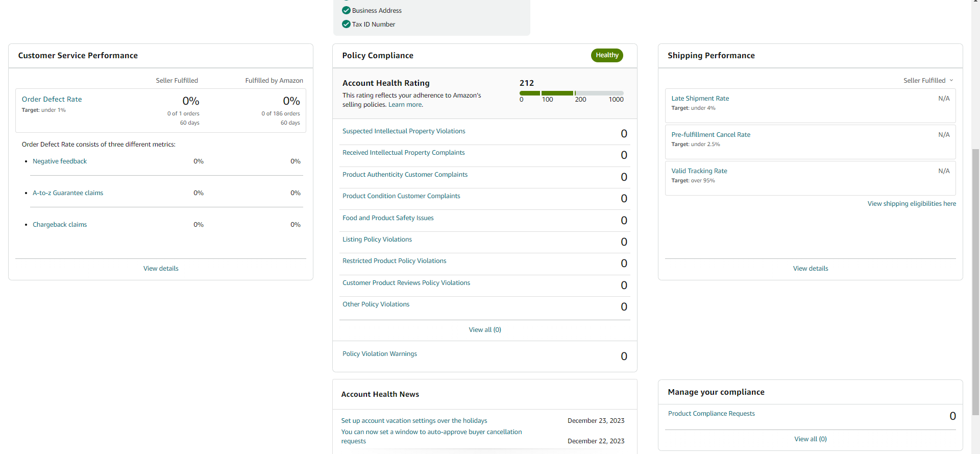This screenshot has height=454, width=980.
Task: Click View details under Customer Service Performance
Action: (161, 268)
